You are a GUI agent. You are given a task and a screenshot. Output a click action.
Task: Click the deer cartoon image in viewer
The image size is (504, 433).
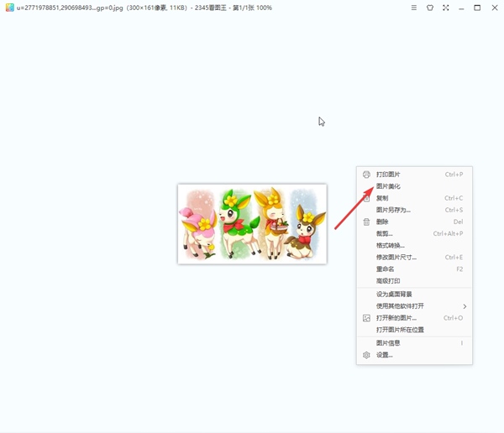coord(252,224)
